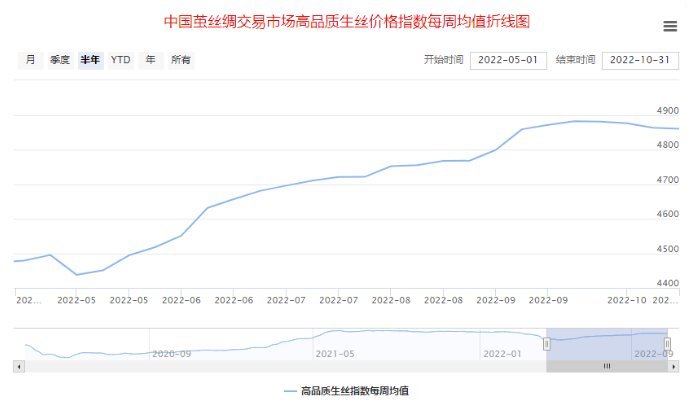Click the navigator left handle
This screenshot has height=405, width=695.
point(547,344)
